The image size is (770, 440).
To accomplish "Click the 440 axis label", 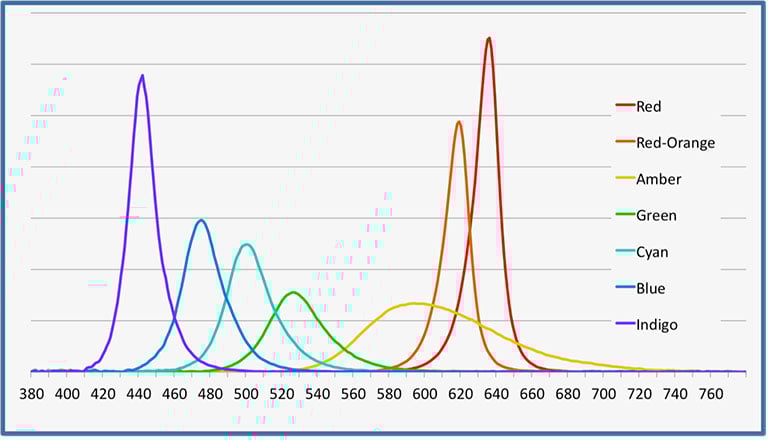I will [x=139, y=394].
